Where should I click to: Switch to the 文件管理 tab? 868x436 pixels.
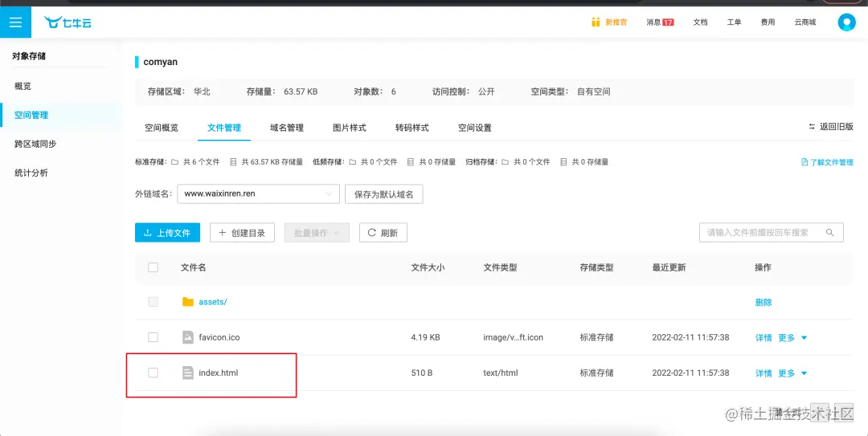(x=224, y=128)
